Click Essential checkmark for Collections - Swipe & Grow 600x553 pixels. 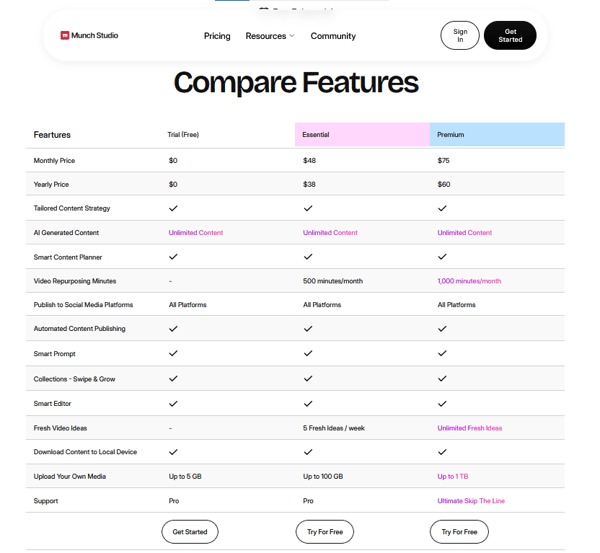click(x=308, y=378)
